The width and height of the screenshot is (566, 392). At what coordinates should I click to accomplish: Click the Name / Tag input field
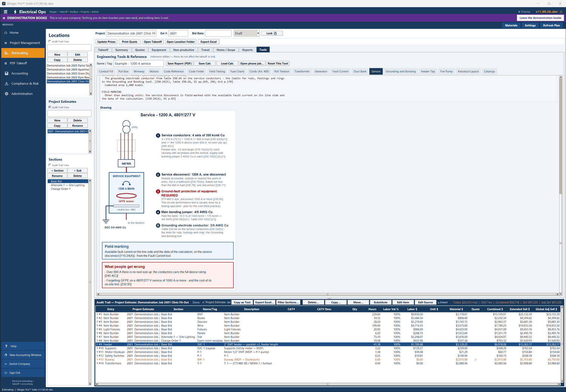click(139, 63)
